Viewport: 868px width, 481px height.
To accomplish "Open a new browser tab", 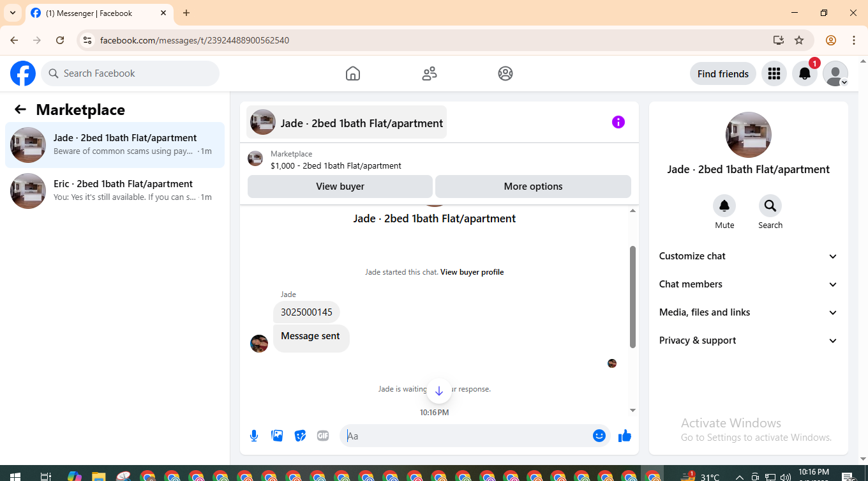I will coord(186,13).
